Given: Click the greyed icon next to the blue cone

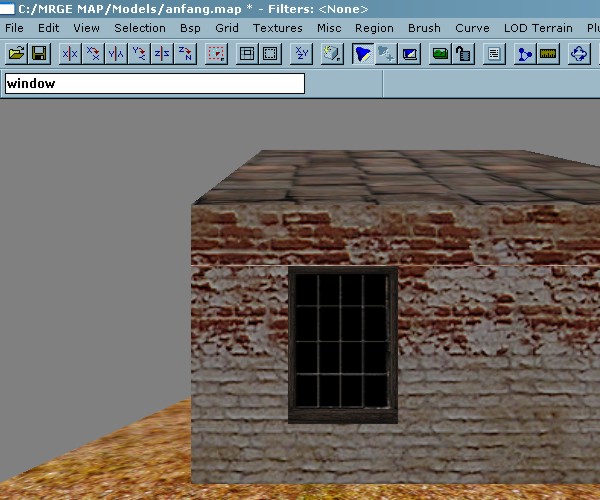Looking at the screenshot, I should tap(386, 54).
